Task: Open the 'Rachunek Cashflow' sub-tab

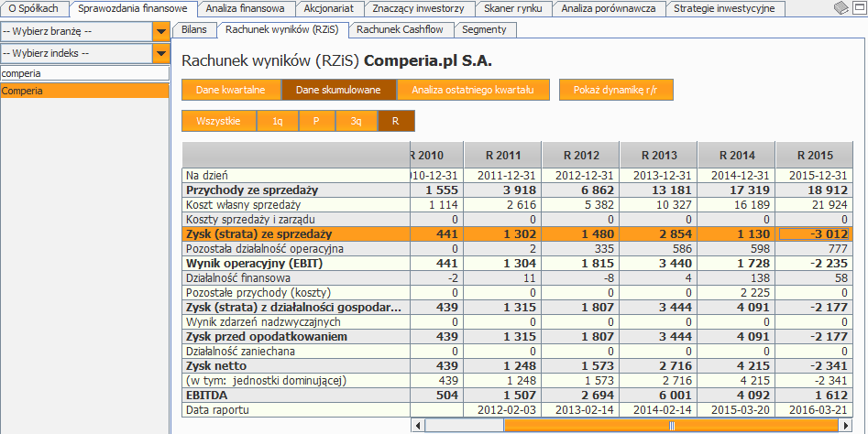Action: tap(400, 30)
